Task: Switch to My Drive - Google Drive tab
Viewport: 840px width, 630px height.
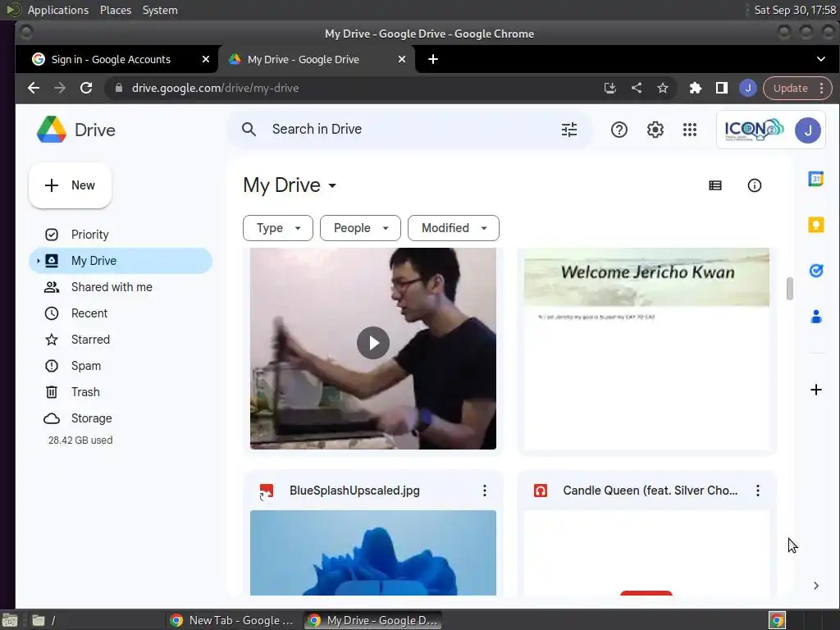Action: coord(304,59)
